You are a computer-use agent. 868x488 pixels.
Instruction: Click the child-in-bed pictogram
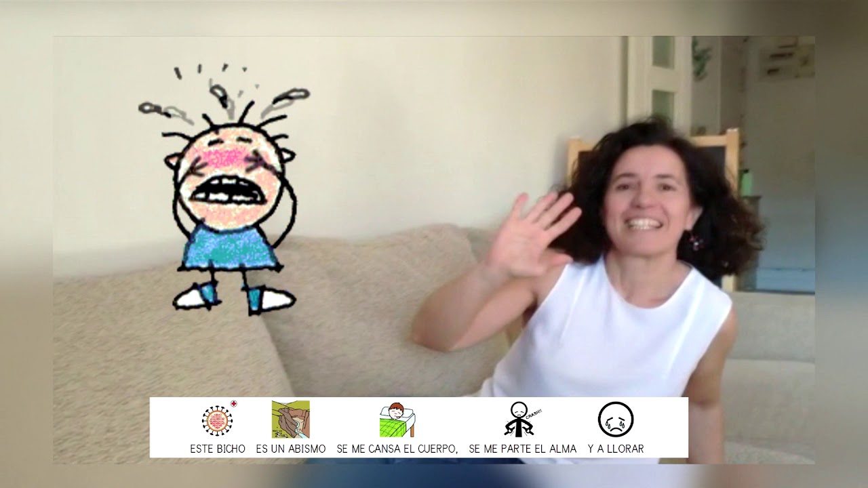pos(397,420)
